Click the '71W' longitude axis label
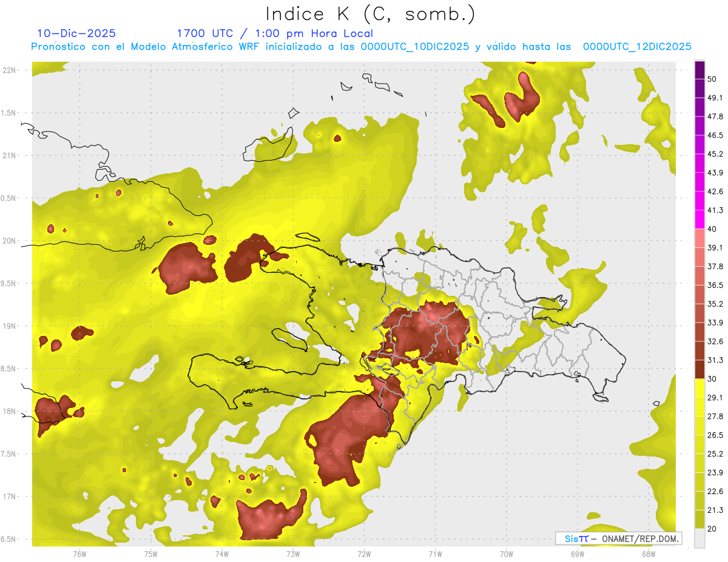This screenshot has width=728, height=562. (435, 554)
